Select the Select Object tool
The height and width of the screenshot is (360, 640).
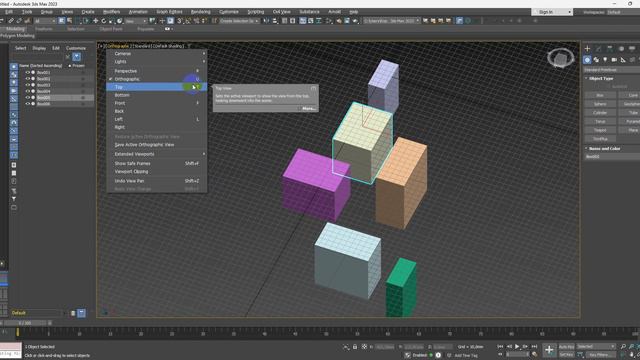[61, 21]
